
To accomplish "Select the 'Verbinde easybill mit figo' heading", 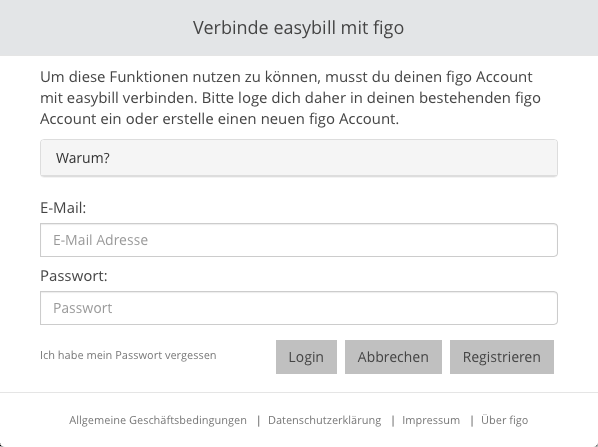I will [298, 28].
